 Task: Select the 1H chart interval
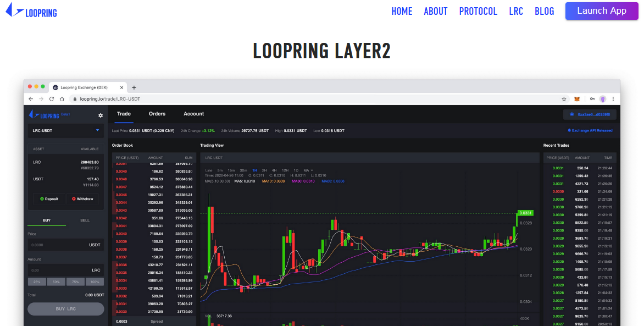254,170
